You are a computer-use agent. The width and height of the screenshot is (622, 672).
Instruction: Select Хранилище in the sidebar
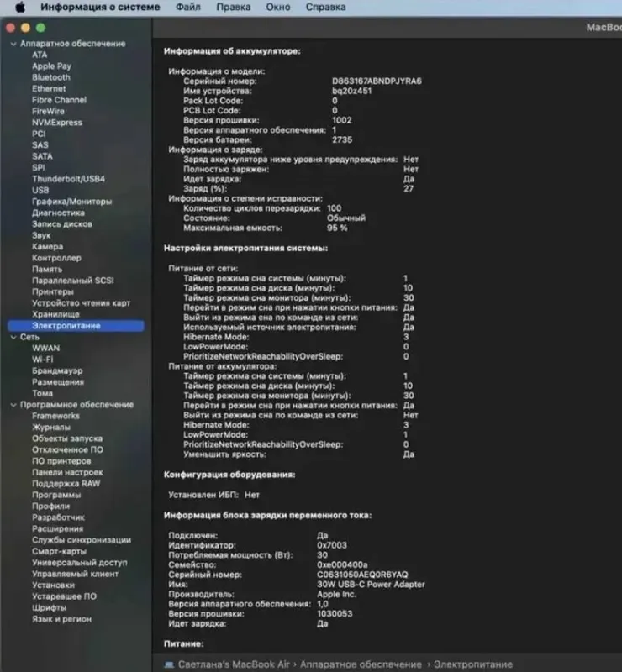click(55, 314)
